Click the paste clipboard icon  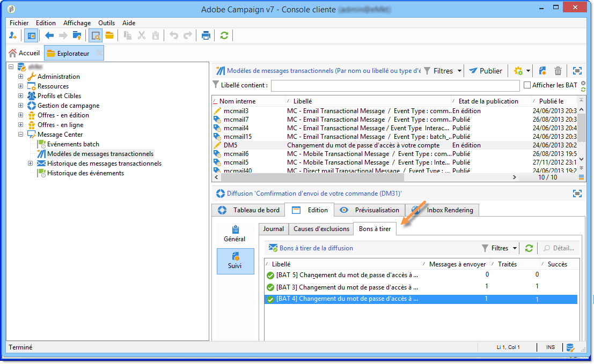(155, 35)
